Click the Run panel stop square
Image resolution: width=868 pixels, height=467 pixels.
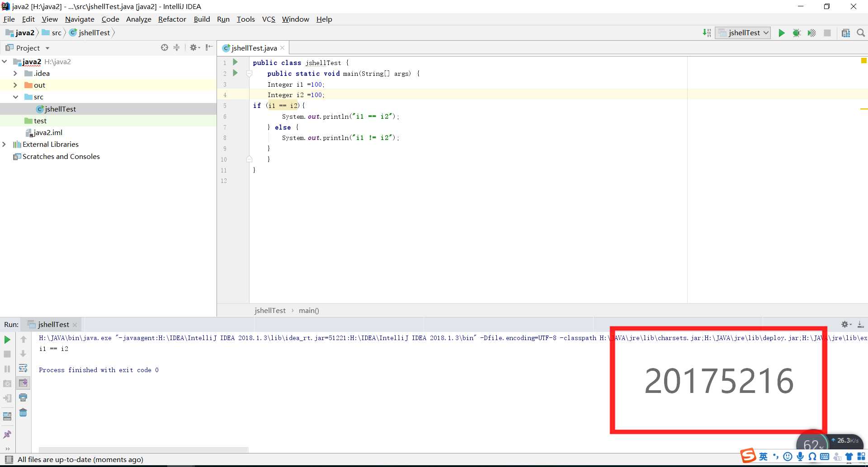pyautogui.click(x=7, y=354)
